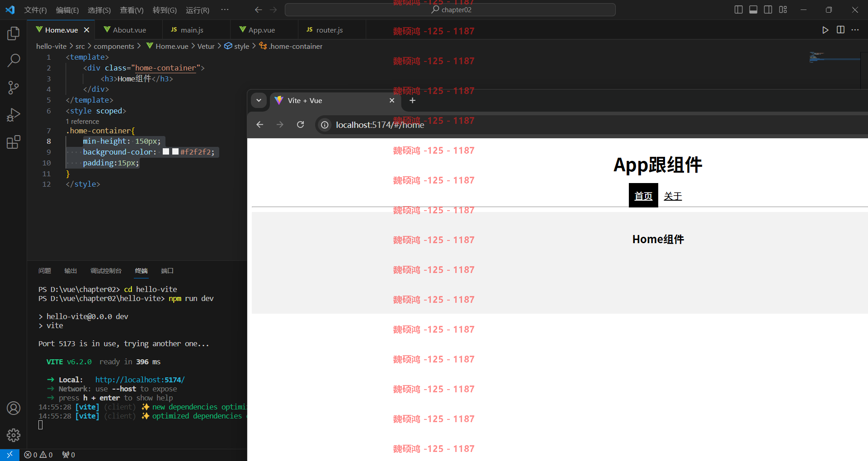Open the 转到(G) menu

coord(165,10)
